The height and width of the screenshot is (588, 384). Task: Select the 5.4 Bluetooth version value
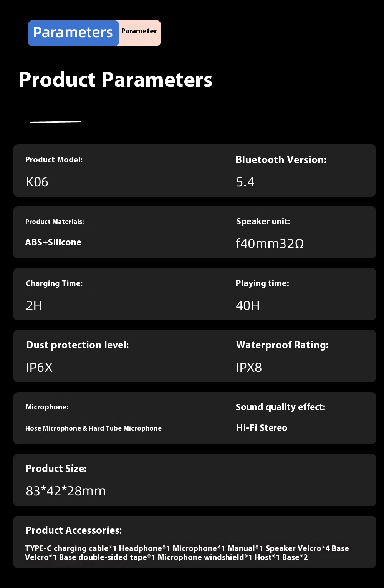click(x=245, y=182)
